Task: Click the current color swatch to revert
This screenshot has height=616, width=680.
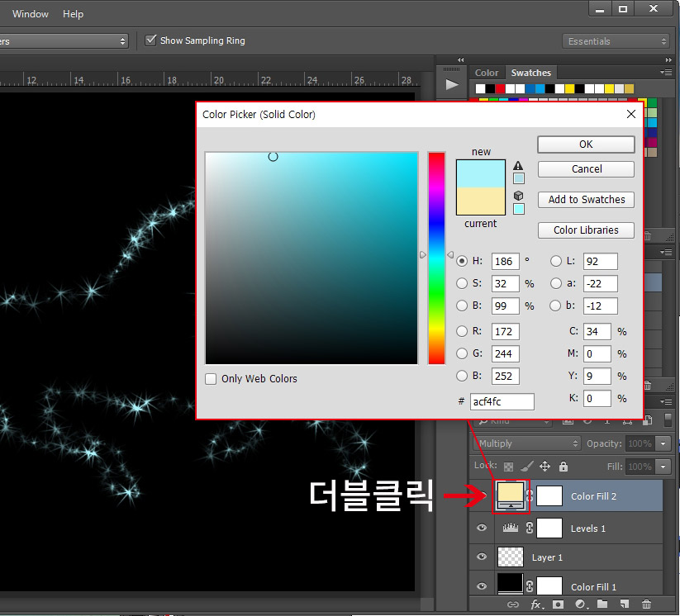Action: 481,201
